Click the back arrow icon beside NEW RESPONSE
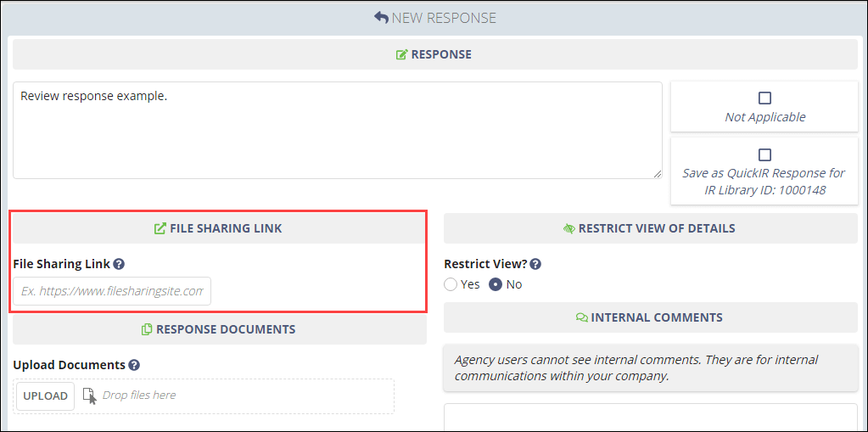Screen dimensions: 868x432 click(x=381, y=18)
